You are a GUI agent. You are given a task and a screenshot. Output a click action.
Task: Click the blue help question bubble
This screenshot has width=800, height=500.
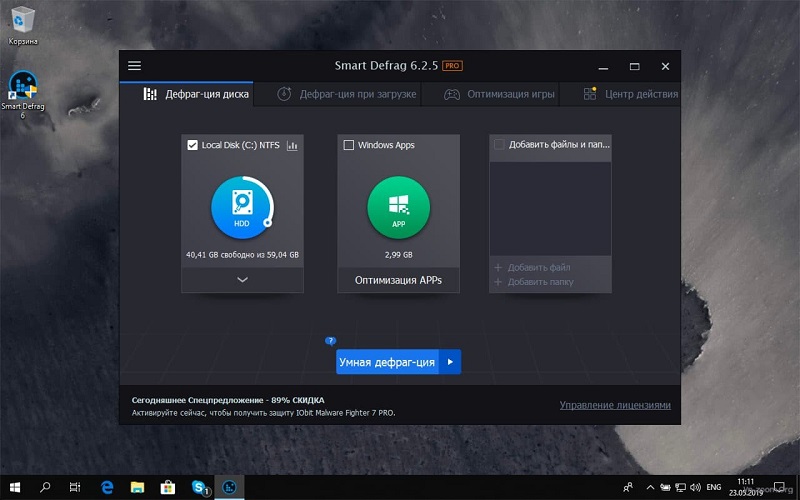(x=331, y=341)
